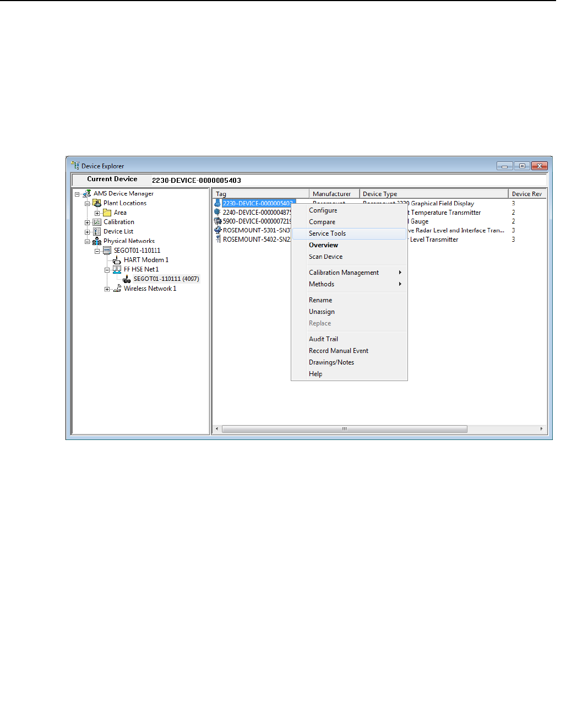Image resolution: width=566 pixels, height=728 pixels.
Task: Click the Physical Networks icon
Action: pyautogui.click(x=97, y=241)
